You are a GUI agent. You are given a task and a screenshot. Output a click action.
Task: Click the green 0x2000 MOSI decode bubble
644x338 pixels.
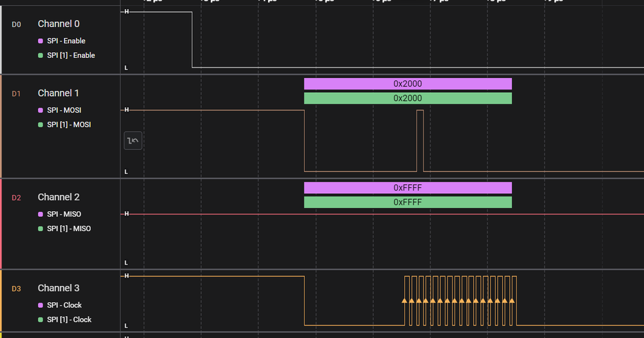(x=408, y=98)
